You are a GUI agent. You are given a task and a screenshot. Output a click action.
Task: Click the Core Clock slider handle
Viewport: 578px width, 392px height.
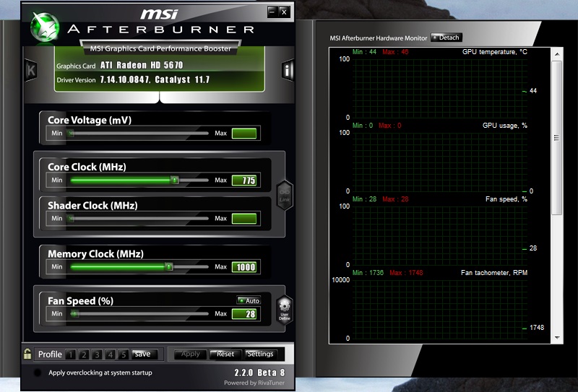(174, 180)
